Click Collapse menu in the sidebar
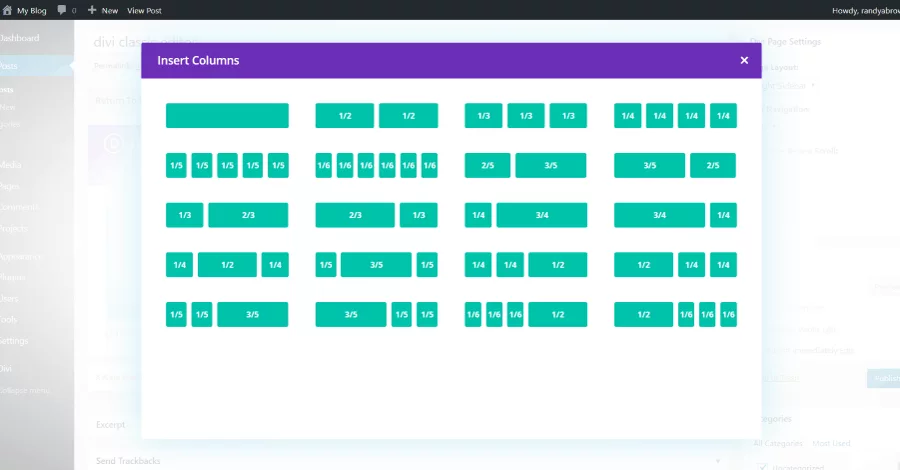 (25, 390)
